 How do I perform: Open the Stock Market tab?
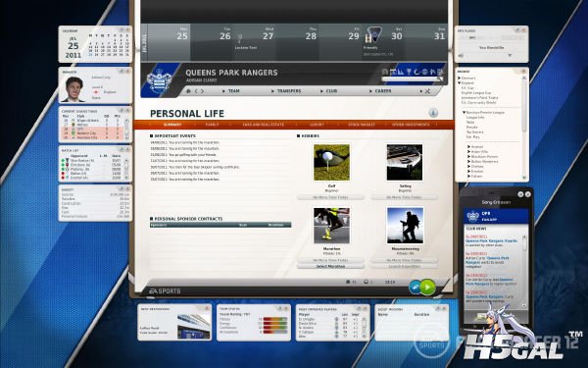(362, 125)
